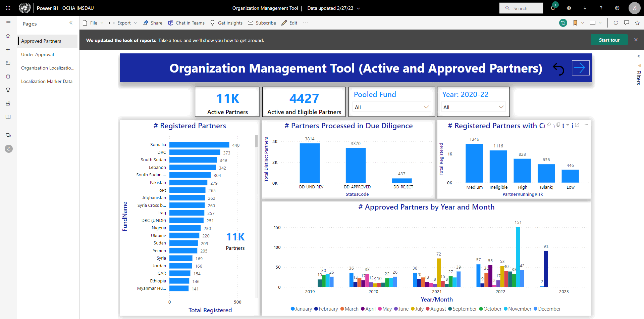Screen dimensions: 644x319
Task: Click Subscribe in toolbar
Action: (262, 23)
